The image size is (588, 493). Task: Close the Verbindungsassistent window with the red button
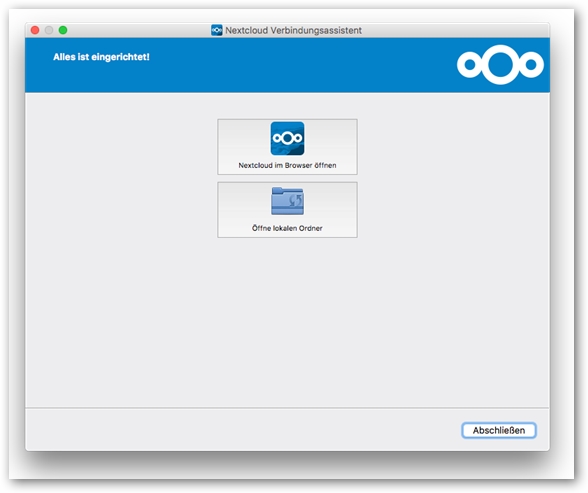35,30
